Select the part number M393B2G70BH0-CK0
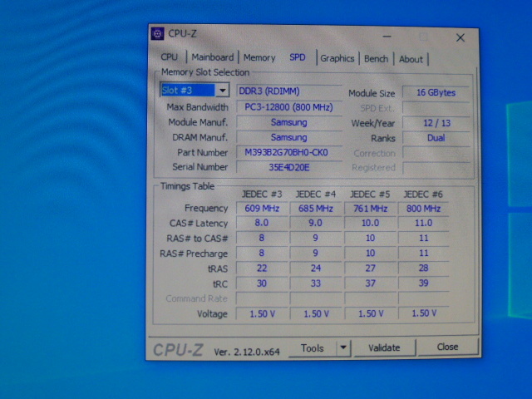The image size is (532, 399). 288,152
